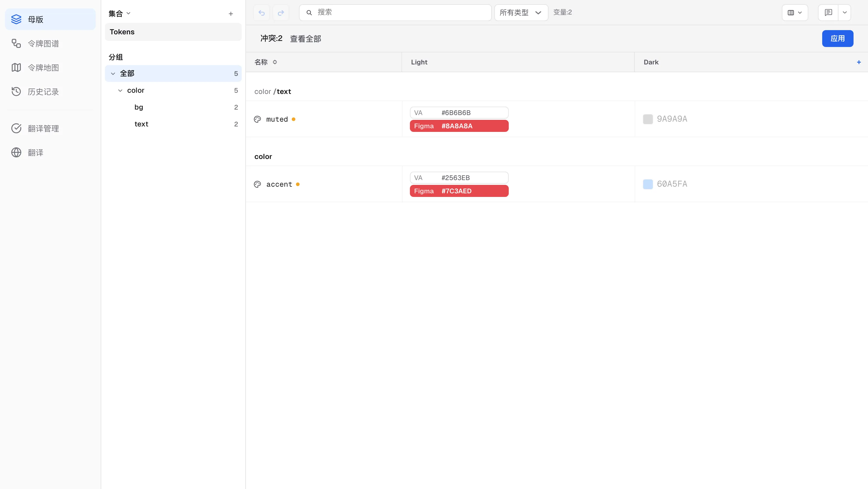Open the 翻译 globe item
The height and width of the screenshot is (489, 868).
50,152
